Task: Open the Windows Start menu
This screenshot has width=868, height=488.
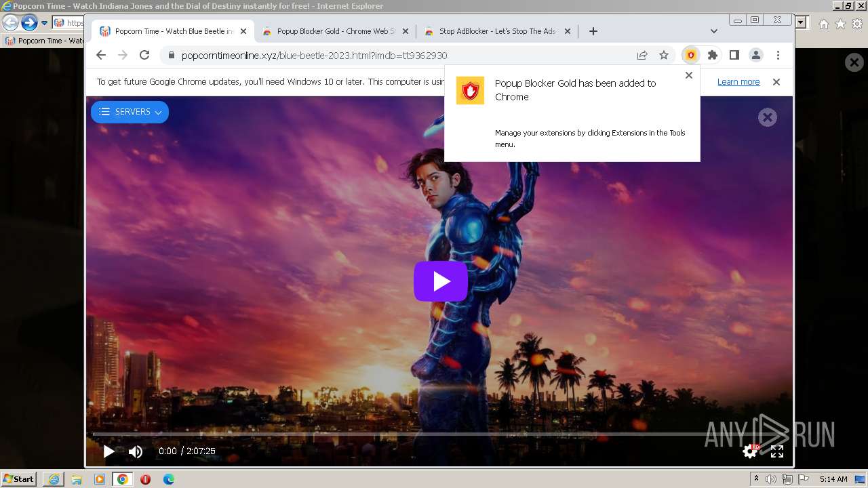Action: point(18,479)
